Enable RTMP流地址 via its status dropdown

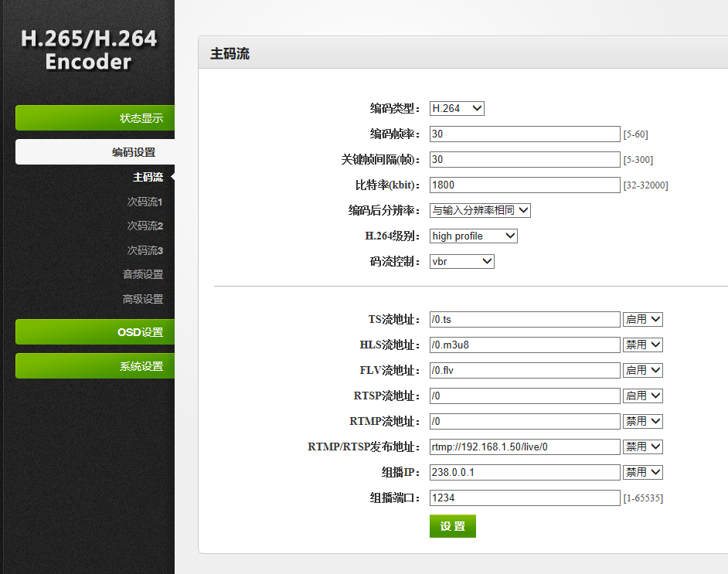click(x=643, y=422)
